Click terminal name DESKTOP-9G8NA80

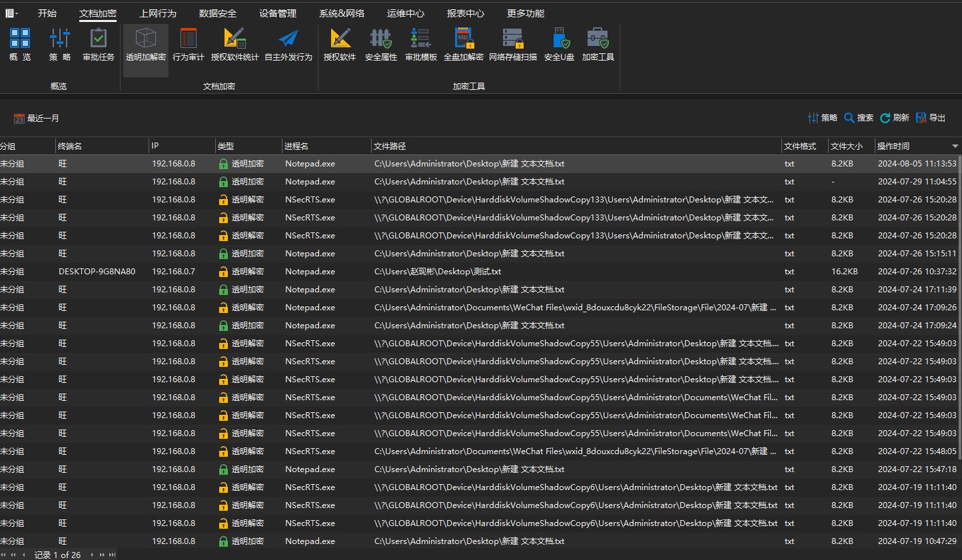[x=97, y=272]
